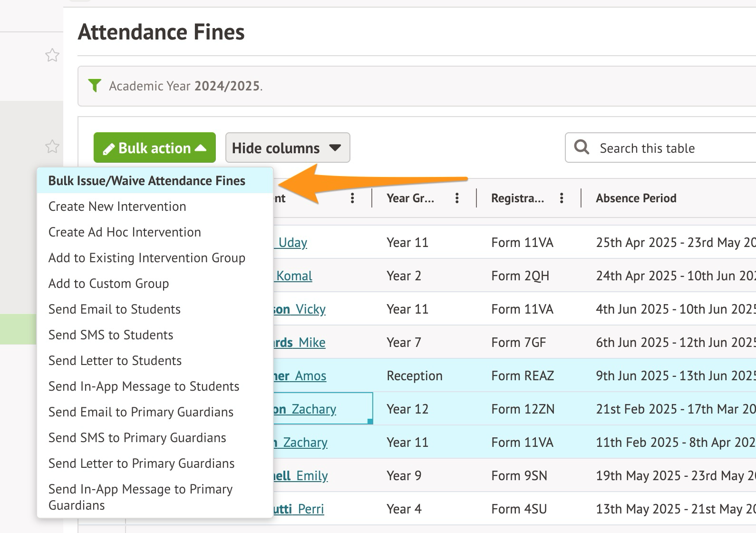Viewport: 756px width, 533px height.
Task: Choose Add to Custom Group
Action: point(109,284)
